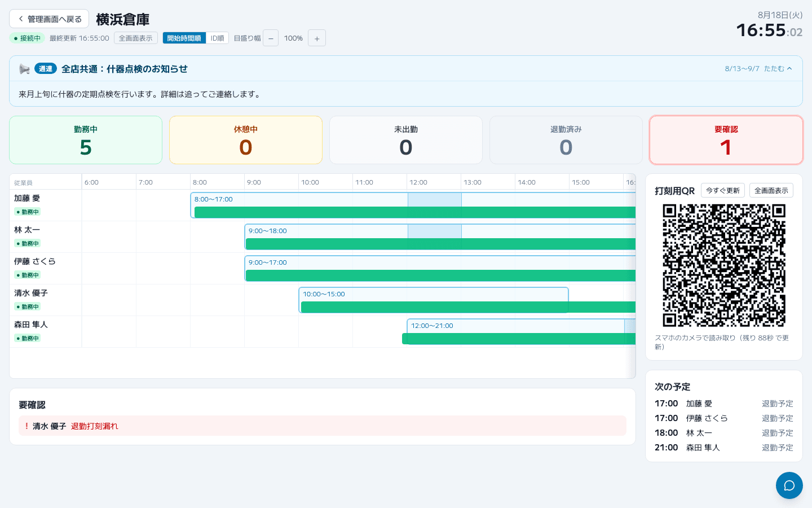Screen dimensions: 812x508
Task: Click 勤務中 badge under 清水 優子
Action: [x=28, y=306]
